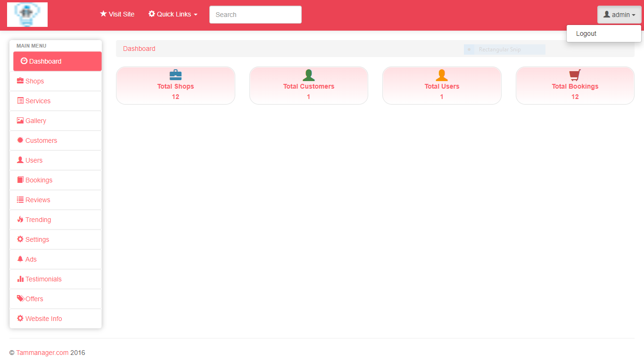
Task: Open the Tammanager.com footer link
Action: click(42, 353)
